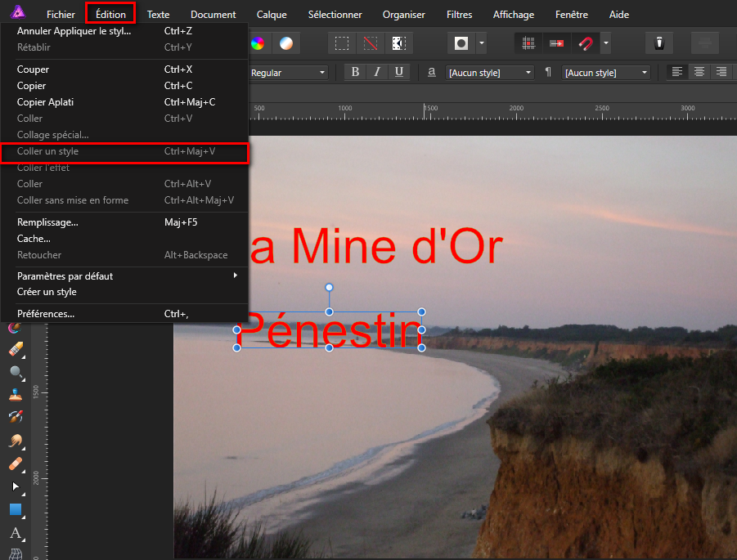
Task: Choose Copier from Édition menu
Action: click(124, 86)
